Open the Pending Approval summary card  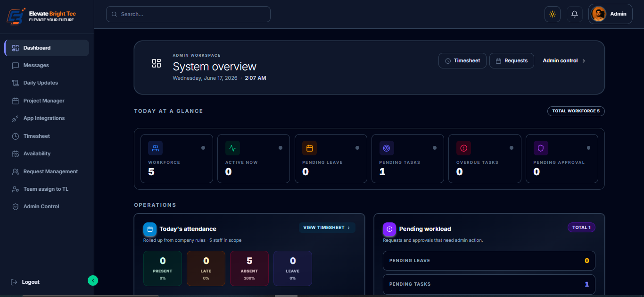562,159
